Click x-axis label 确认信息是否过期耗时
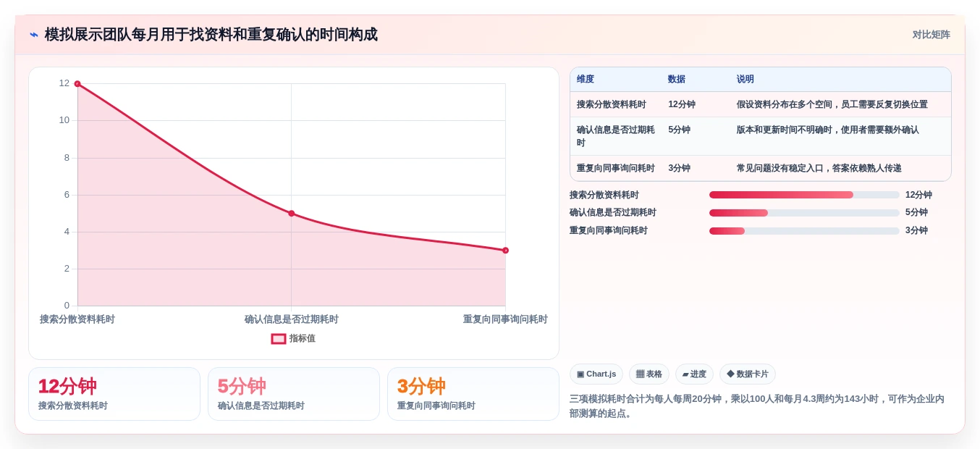This screenshot has width=980, height=449. coord(292,319)
